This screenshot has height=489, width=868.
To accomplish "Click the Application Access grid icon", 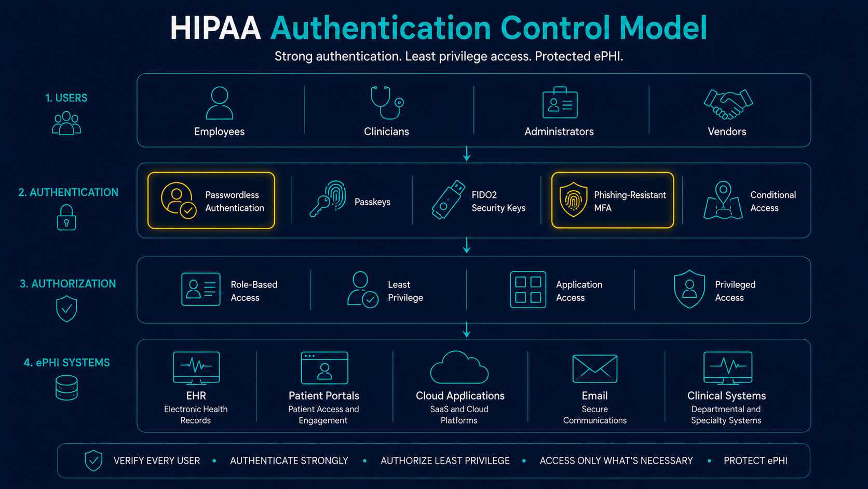I will (528, 289).
